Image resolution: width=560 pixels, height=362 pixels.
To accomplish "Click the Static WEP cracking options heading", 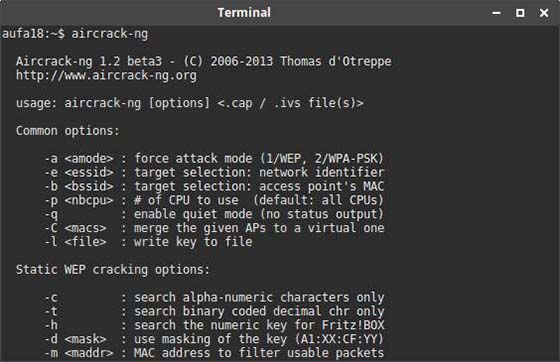I will tap(112, 270).
